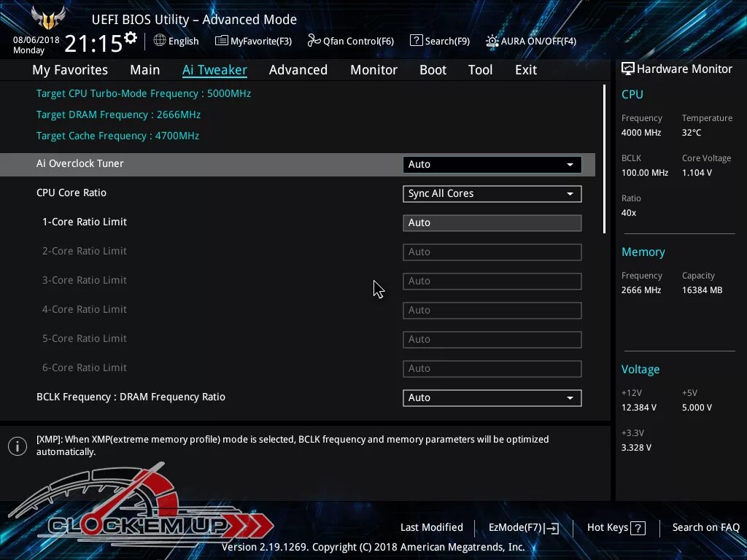Viewport: 747px width, 560px height.
Task: Click the Hot Keys question mark icon
Action: (638, 528)
